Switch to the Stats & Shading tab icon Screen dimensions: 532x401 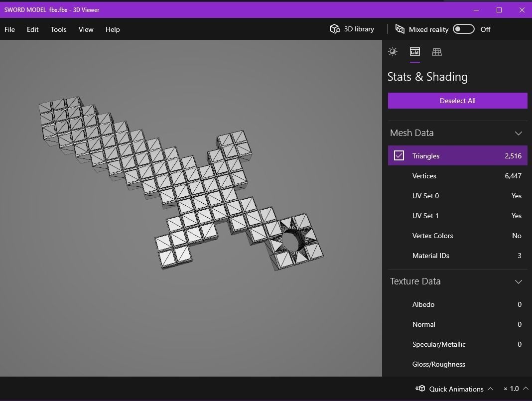[x=414, y=51]
